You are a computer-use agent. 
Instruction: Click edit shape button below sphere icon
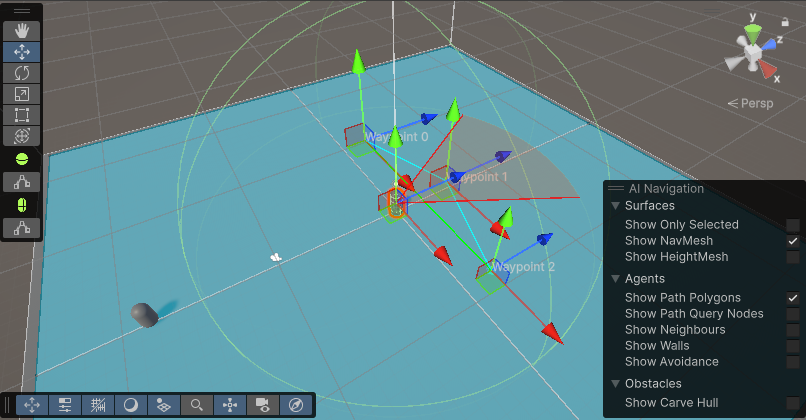pos(22,182)
